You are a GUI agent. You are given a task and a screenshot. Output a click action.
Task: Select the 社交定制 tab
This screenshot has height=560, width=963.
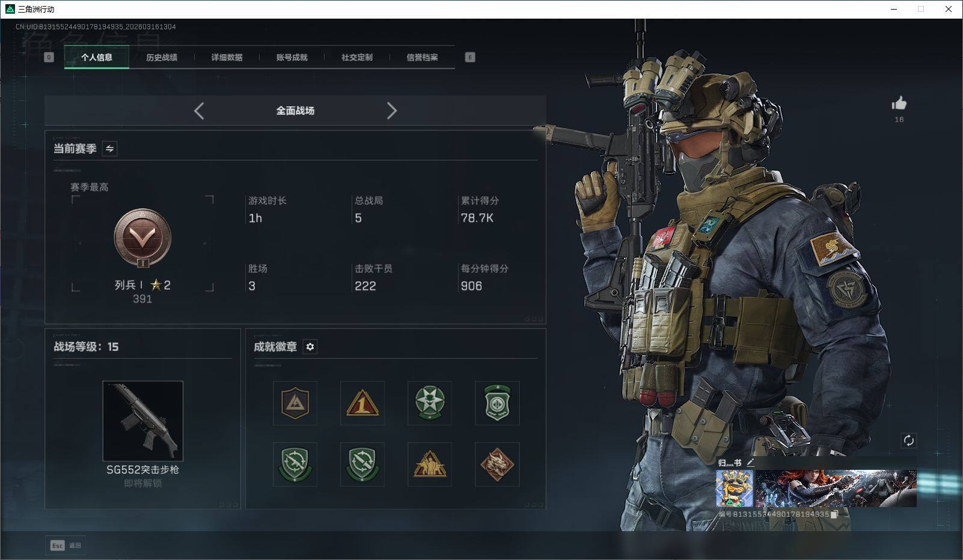[x=357, y=57]
